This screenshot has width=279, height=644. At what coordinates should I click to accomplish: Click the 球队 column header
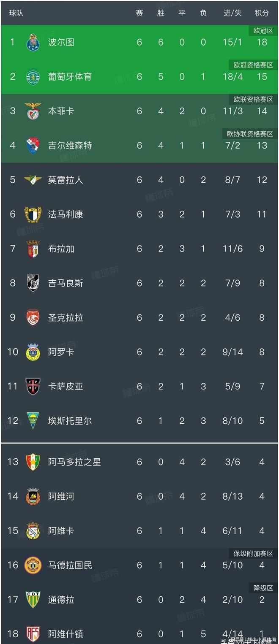[16, 13]
